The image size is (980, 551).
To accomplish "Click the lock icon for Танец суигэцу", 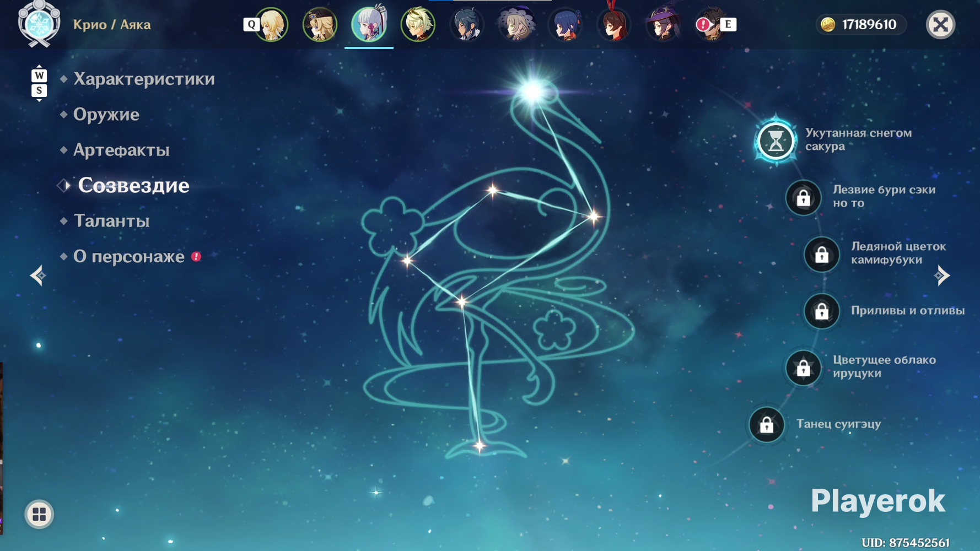I will pyautogui.click(x=766, y=425).
